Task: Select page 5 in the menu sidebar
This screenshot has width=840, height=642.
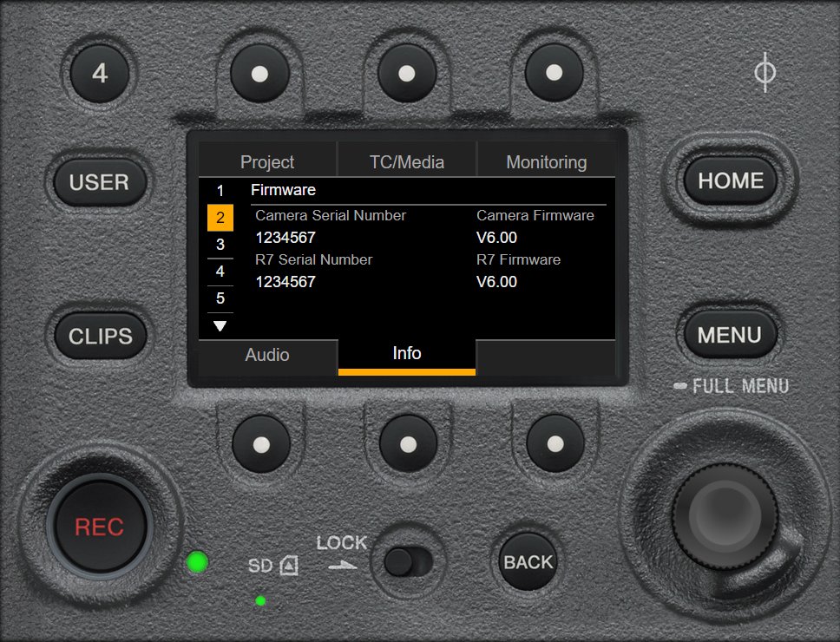Action: tap(220, 298)
